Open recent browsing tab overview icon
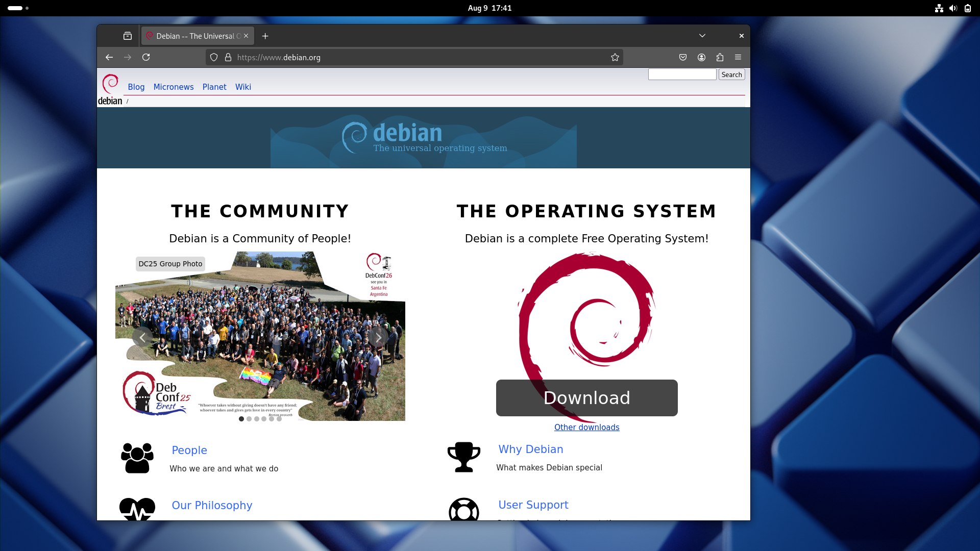 coord(128,36)
